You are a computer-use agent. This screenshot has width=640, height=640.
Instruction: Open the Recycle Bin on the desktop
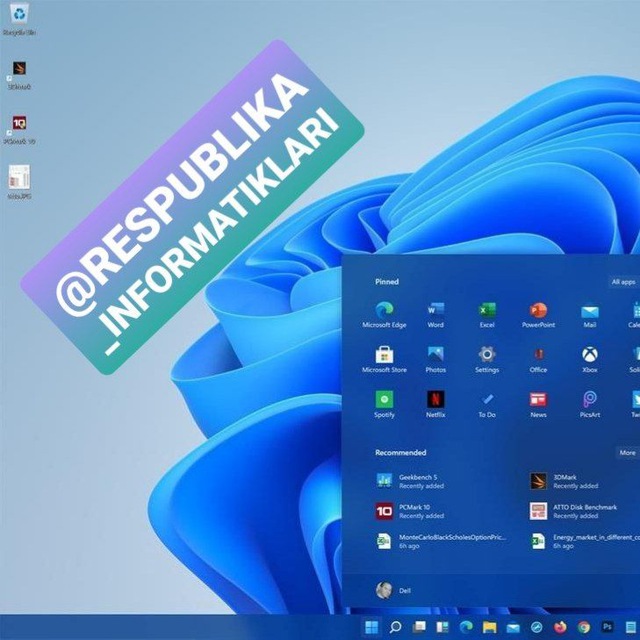(19, 20)
